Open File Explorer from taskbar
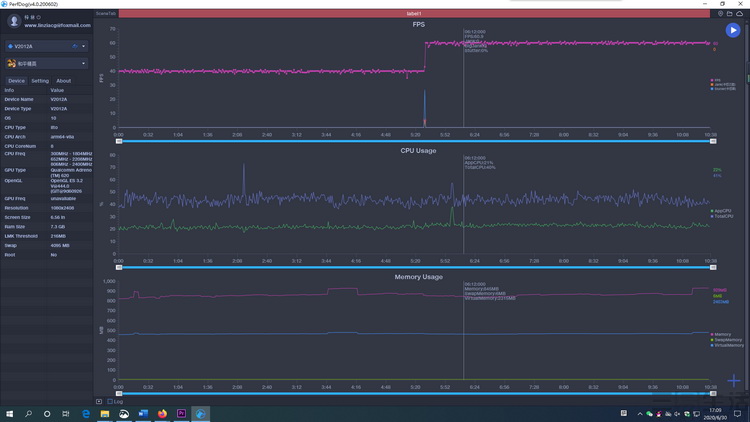This screenshot has height=422, width=750. (105, 414)
